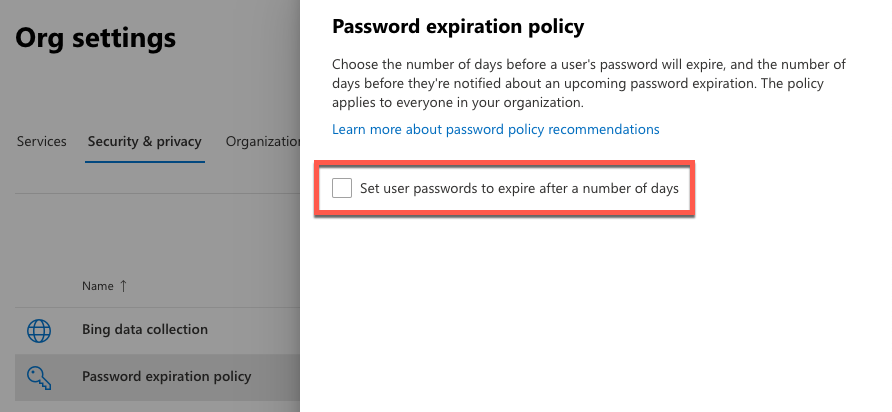Click the Org settings page heading
Image resolution: width=892 pixels, height=412 pixels.
(96, 39)
